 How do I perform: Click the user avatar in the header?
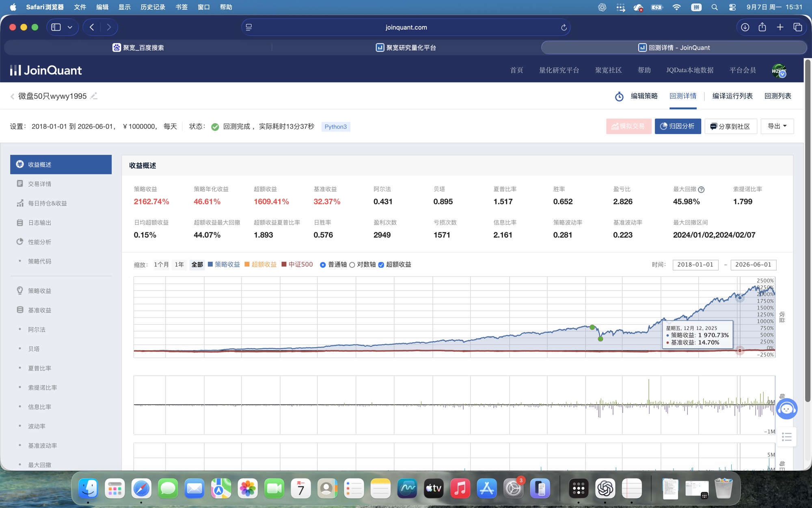coord(779,70)
